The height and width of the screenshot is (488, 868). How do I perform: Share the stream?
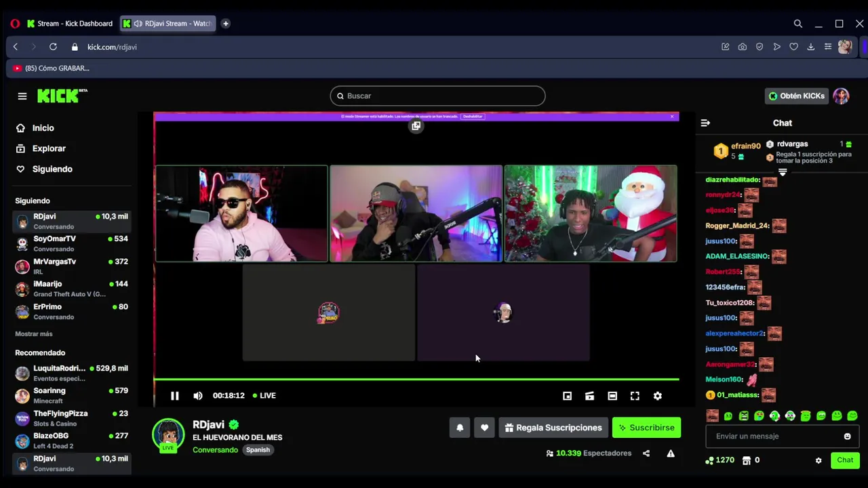click(x=646, y=453)
